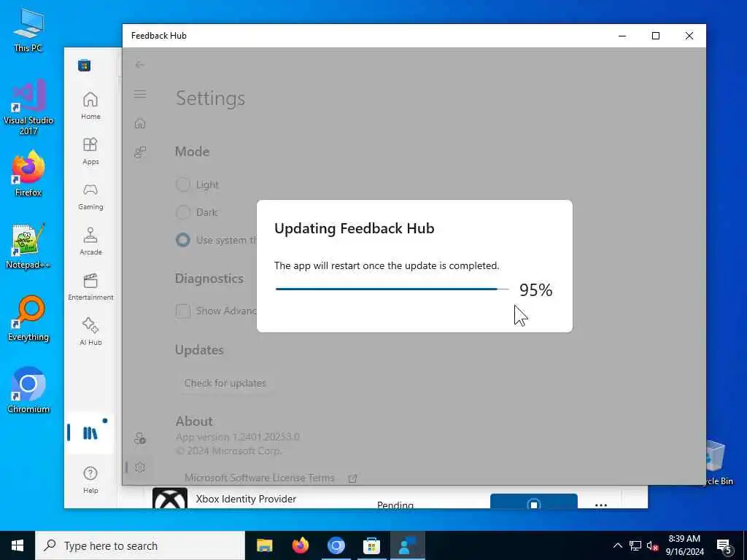Click the 95% progress value
The height and width of the screenshot is (560, 747).
535,289
